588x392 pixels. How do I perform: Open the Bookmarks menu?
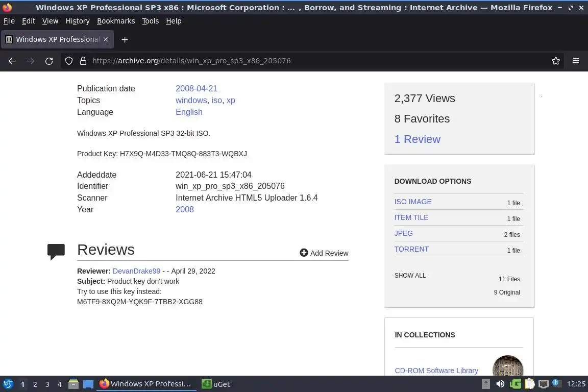(116, 21)
